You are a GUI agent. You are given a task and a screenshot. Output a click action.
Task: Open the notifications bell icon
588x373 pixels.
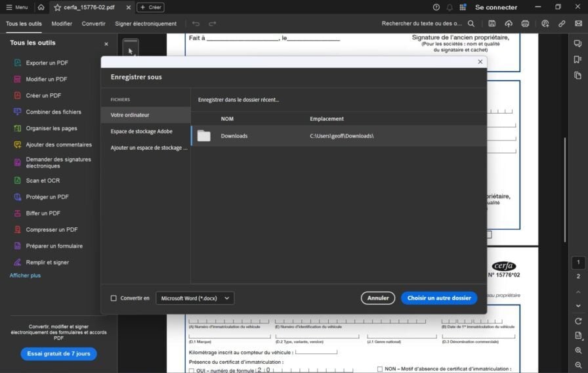pyautogui.click(x=450, y=7)
